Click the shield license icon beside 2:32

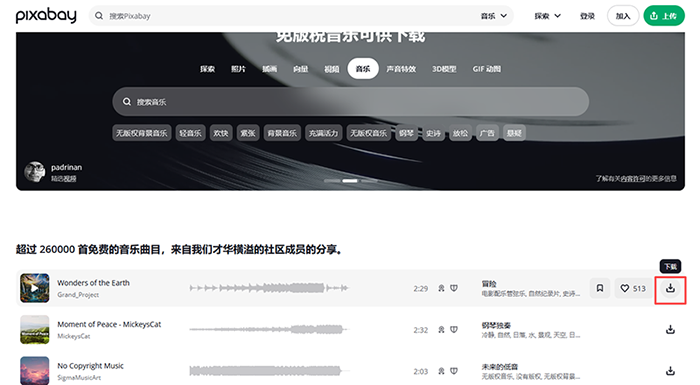click(x=454, y=330)
